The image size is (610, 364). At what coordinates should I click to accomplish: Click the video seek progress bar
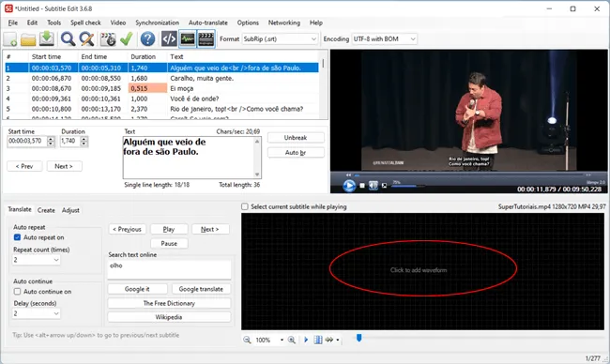tap(469, 175)
